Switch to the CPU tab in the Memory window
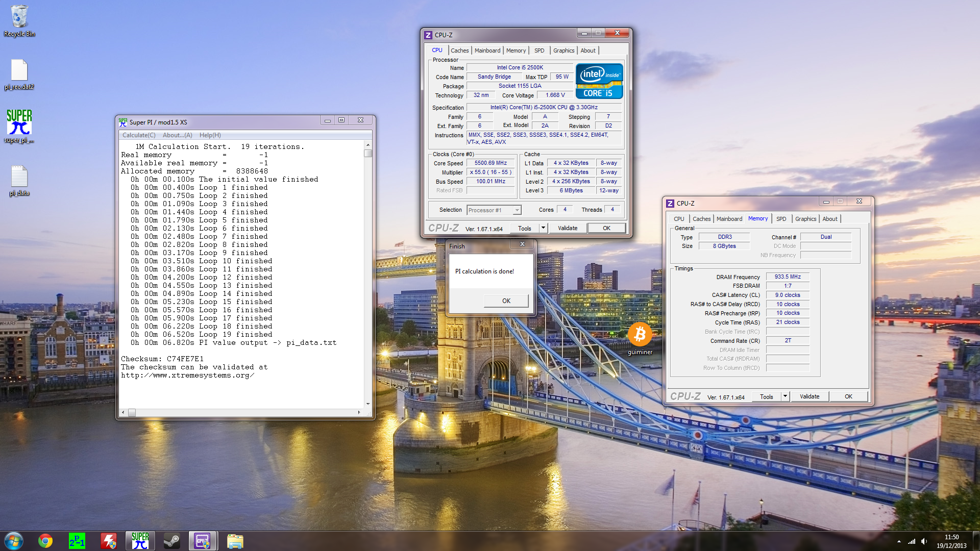The height and width of the screenshot is (551, 980). point(679,219)
